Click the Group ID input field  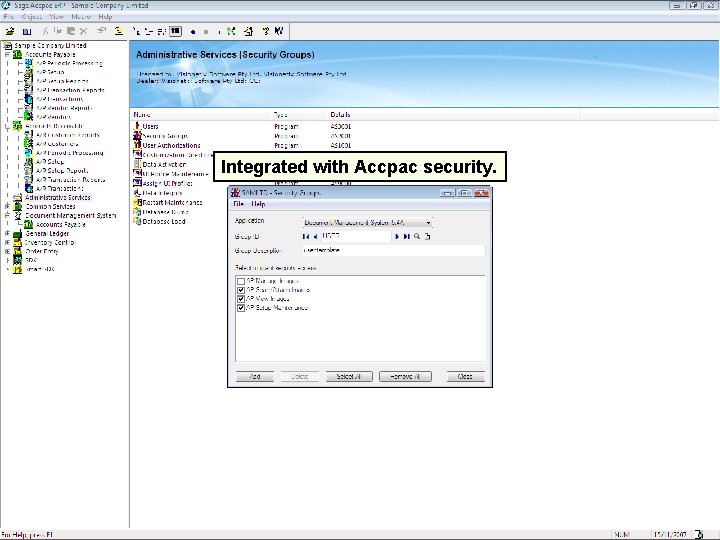(356, 236)
